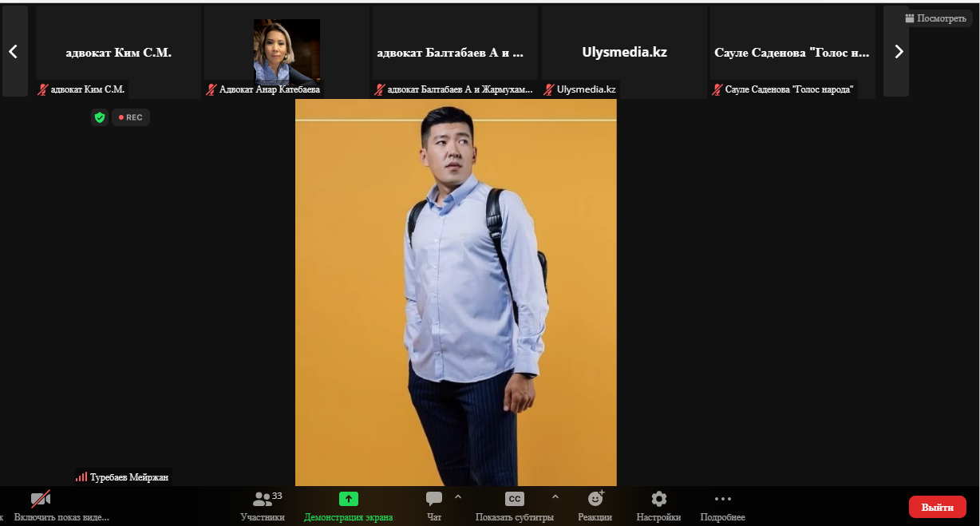Viewport: 980px width, 526px height.
Task: Select Ulysmedia.kz participant tile
Action: pos(624,53)
